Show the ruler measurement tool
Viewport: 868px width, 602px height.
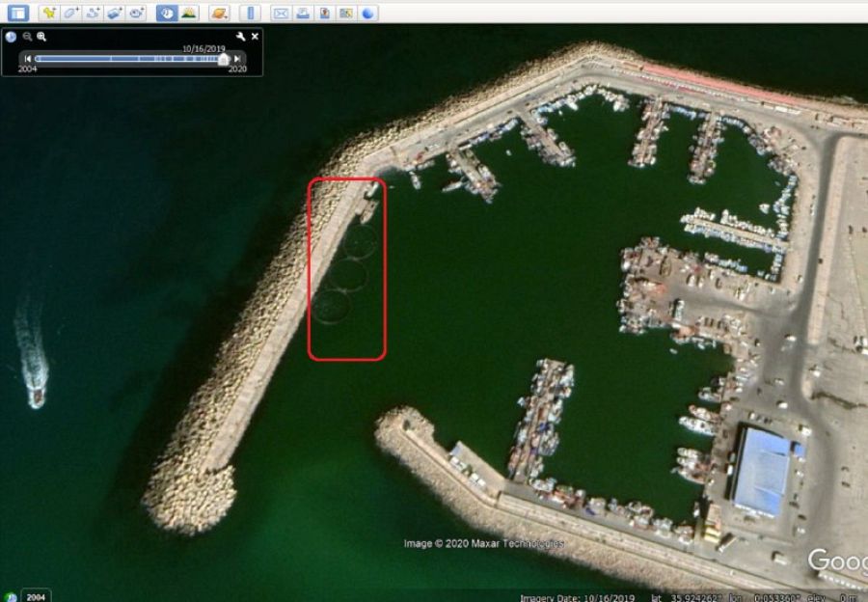[x=249, y=13]
